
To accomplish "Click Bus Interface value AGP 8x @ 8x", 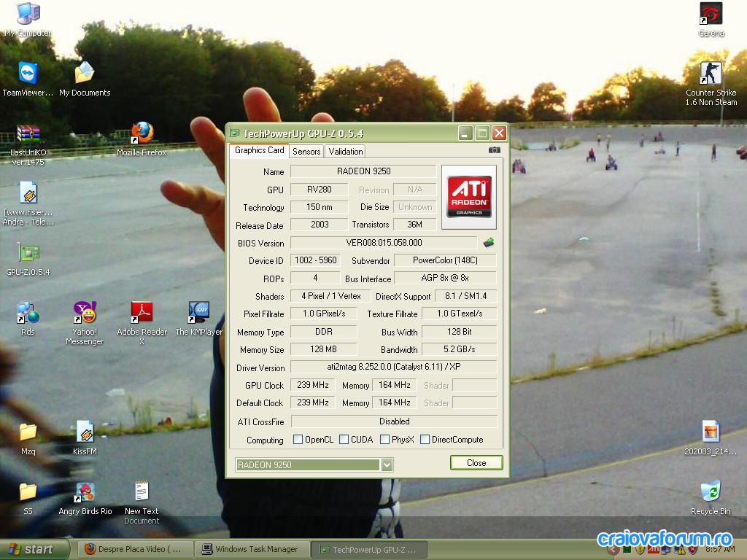I will tap(446, 278).
